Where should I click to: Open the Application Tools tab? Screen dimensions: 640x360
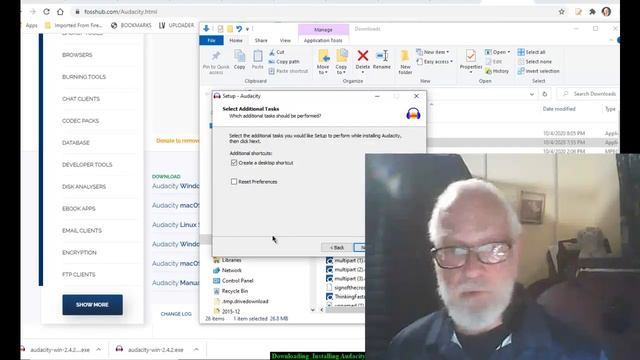pos(323,40)
